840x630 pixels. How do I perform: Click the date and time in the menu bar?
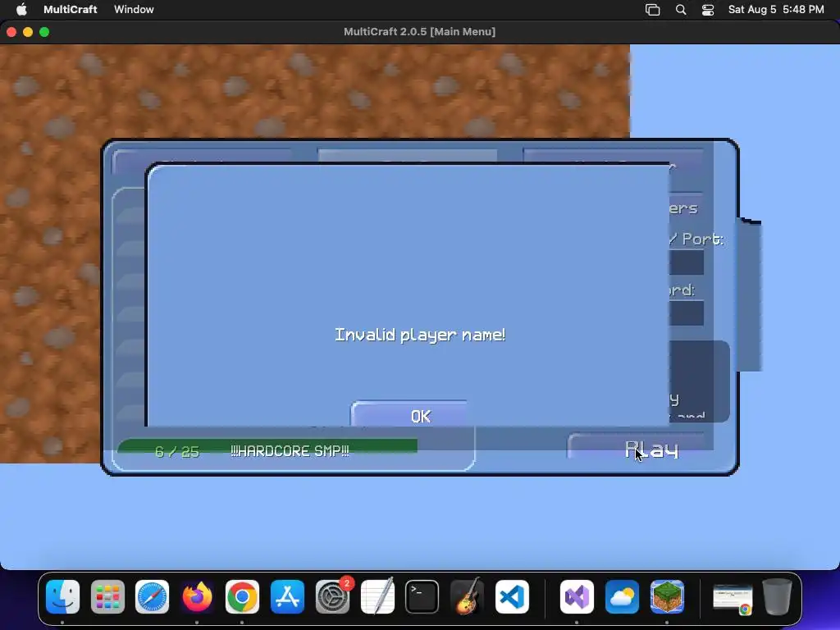(x=776, y=9)
